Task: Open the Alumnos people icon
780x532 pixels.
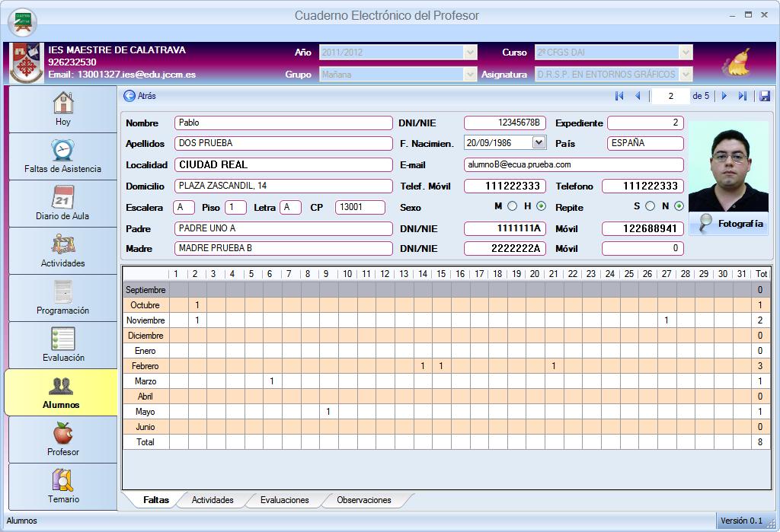Action: pyautogui.click(x=61, y=386)
